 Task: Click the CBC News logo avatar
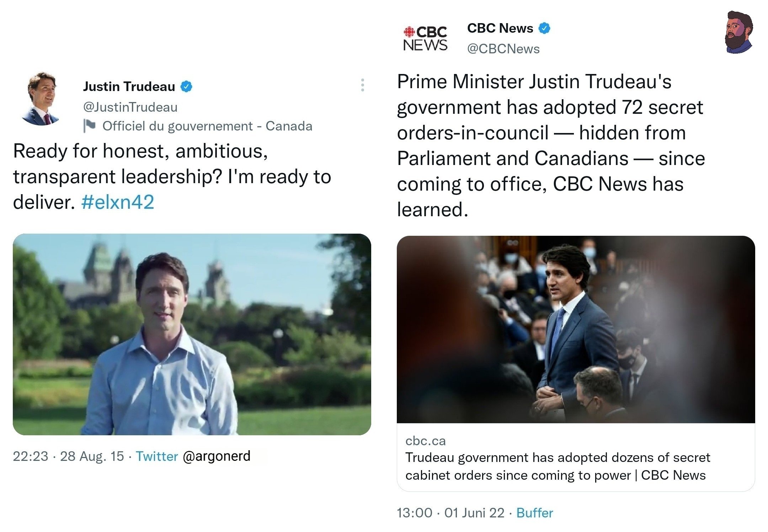[425, 38]
